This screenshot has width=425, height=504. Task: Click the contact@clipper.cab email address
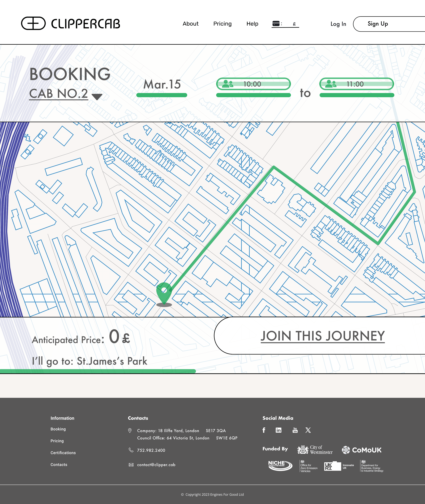pyautogui.click(x=156, y=465)
